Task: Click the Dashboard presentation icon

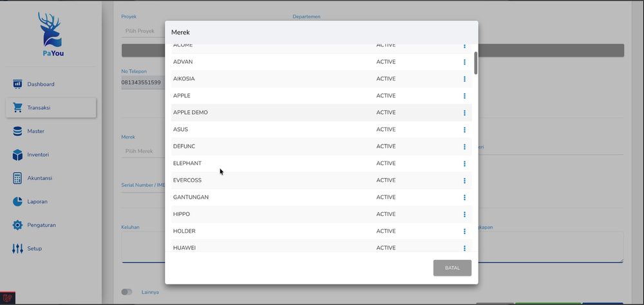Action: tap(17, 84)
